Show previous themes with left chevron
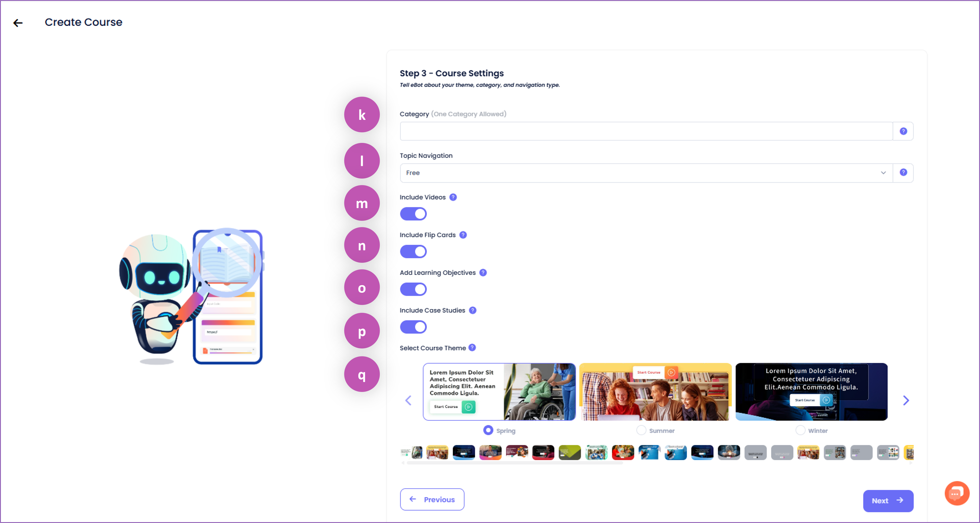Image resolution: width=980 pixels, height=523 pixels. [x=408, y=400]
